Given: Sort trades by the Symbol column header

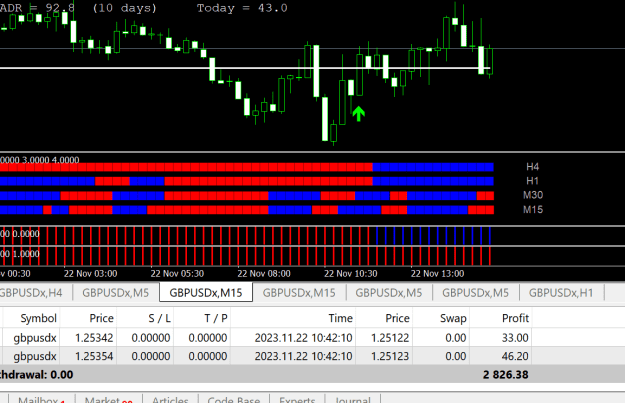Looking at the screenshot, I should click(x=31, y=318).
